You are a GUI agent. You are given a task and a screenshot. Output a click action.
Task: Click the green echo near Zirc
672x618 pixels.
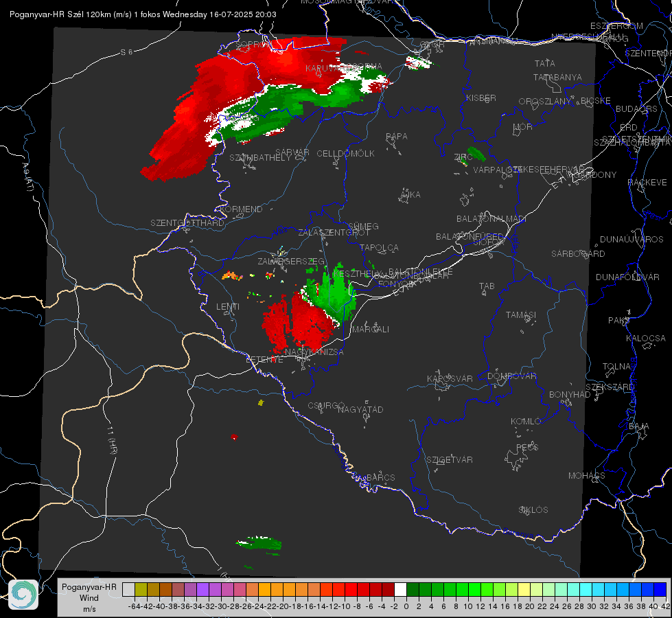point(476,154)
